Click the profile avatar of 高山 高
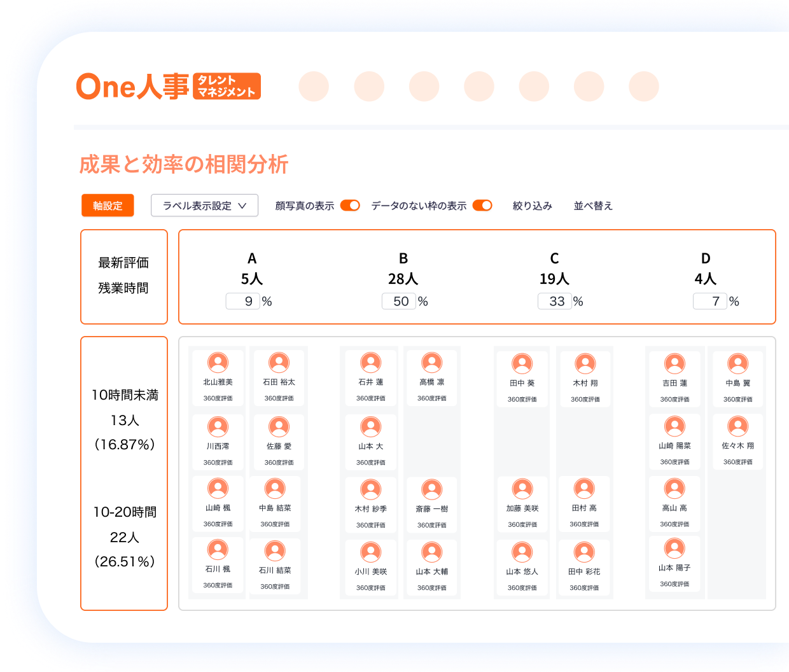This screenshot has height=672, width=789. (x=674, y=489)
